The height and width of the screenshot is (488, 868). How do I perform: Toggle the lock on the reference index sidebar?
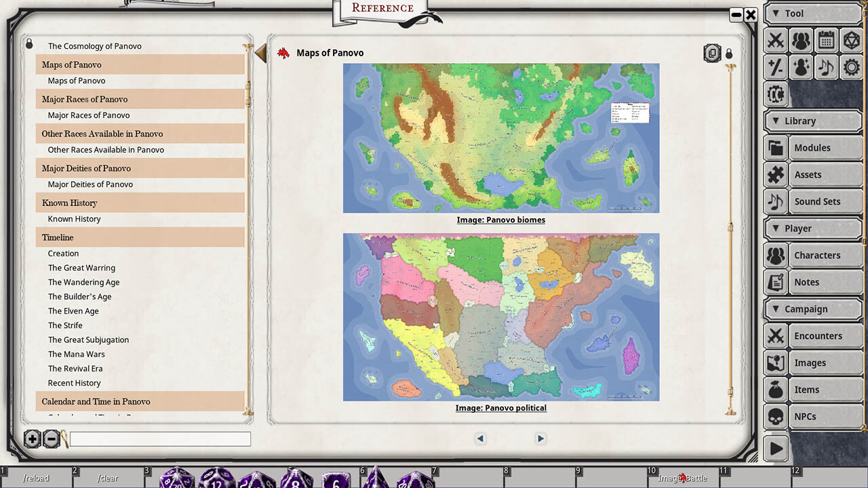click(x=29, y=43)
